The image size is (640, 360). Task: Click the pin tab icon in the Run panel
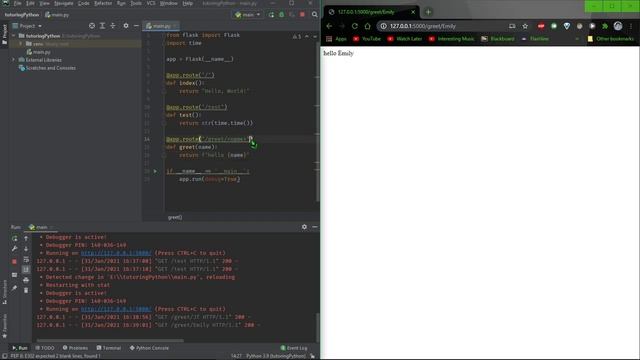pos(15,288)
